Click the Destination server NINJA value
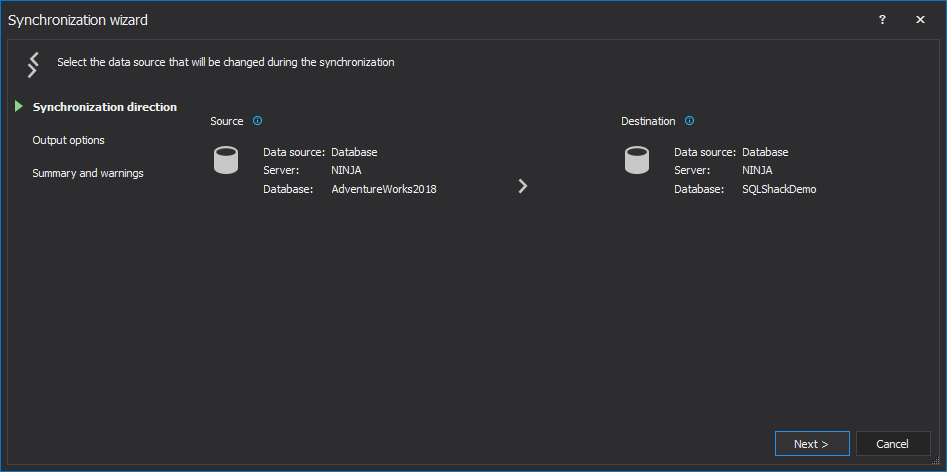947x472 pixels. [x=757, y=170]
